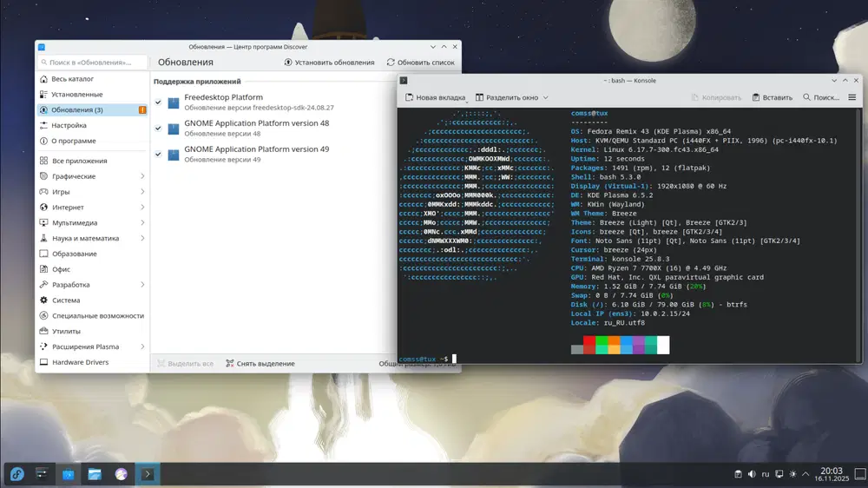
Task: Expand the Расширения Plasma chevron
Action: click(142, 346)
